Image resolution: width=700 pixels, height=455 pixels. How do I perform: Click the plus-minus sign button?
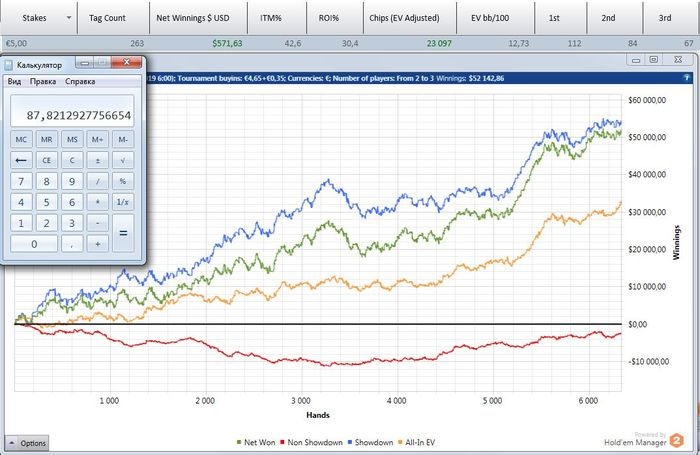tap(97, 160)
